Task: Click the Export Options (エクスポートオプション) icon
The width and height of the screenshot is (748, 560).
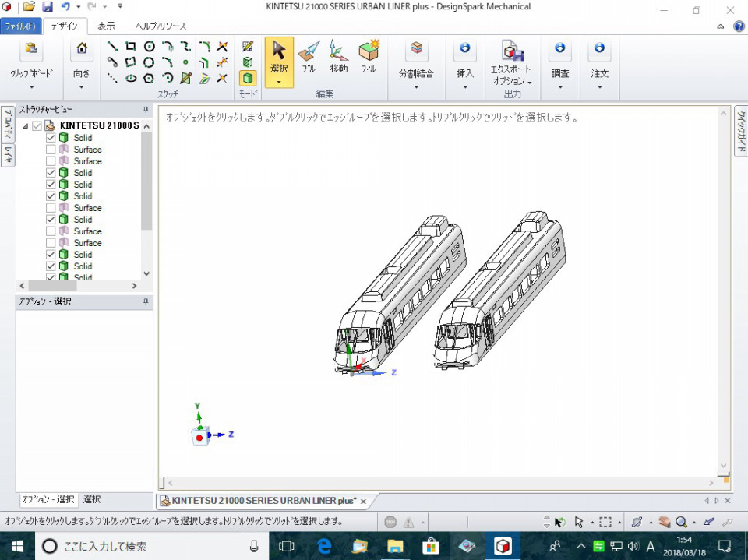Action: [512, 51]
